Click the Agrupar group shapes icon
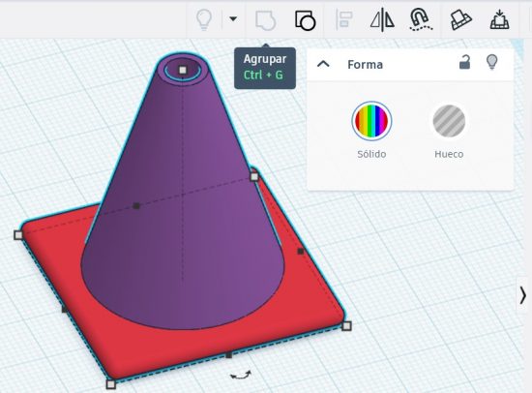Image resolution: width=532 pixels, height=393 pixels. point(265,20)
